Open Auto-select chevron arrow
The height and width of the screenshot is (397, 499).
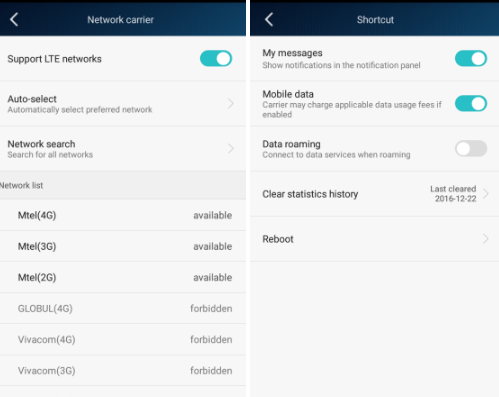[231, 103]
